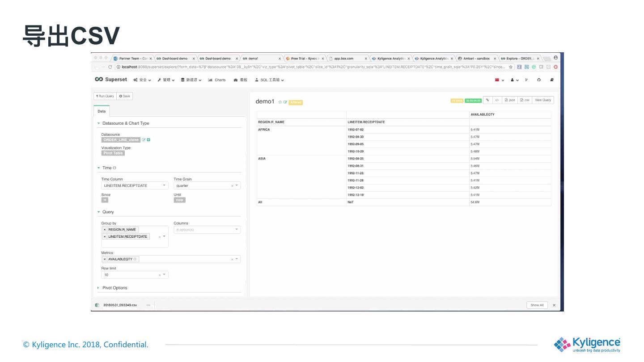Open the Columns options dropdown
The height and width of the screenshot is (362, 644).
207,230
